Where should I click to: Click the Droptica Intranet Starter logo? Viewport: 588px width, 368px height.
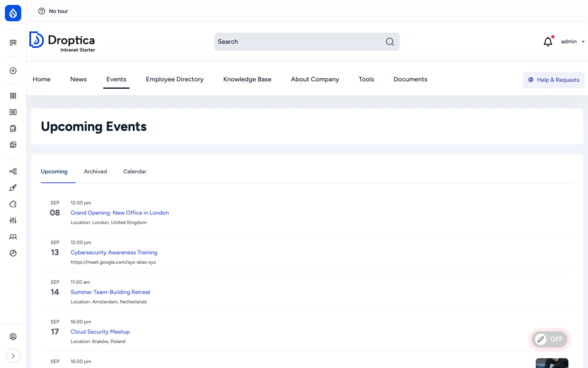point(62,42)
